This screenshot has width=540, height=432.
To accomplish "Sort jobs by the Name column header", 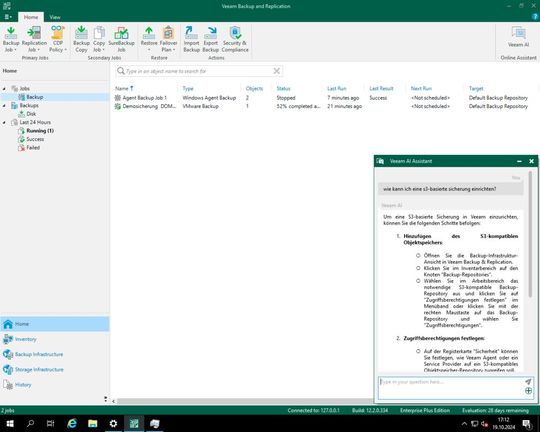I will coord(124,89).
